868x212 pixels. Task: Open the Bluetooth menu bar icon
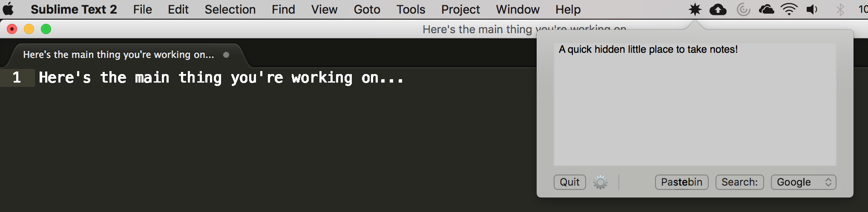click(x=840, y=9)
